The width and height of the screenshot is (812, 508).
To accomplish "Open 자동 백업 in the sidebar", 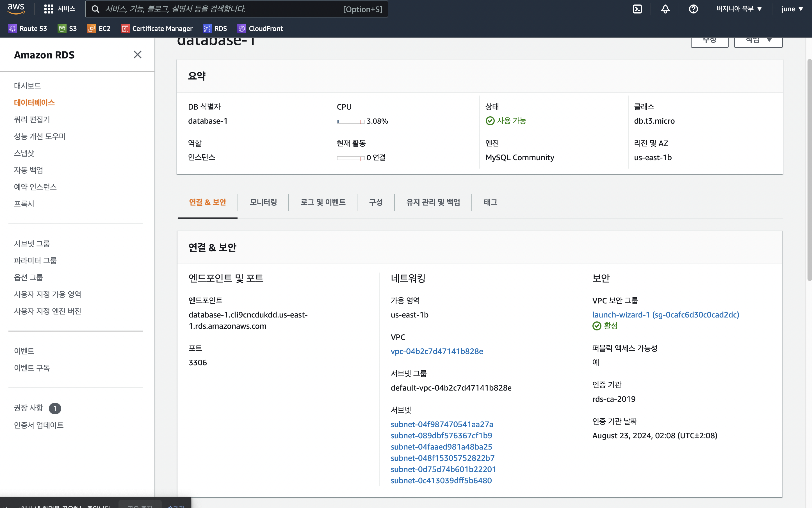I will click(29, 170).
